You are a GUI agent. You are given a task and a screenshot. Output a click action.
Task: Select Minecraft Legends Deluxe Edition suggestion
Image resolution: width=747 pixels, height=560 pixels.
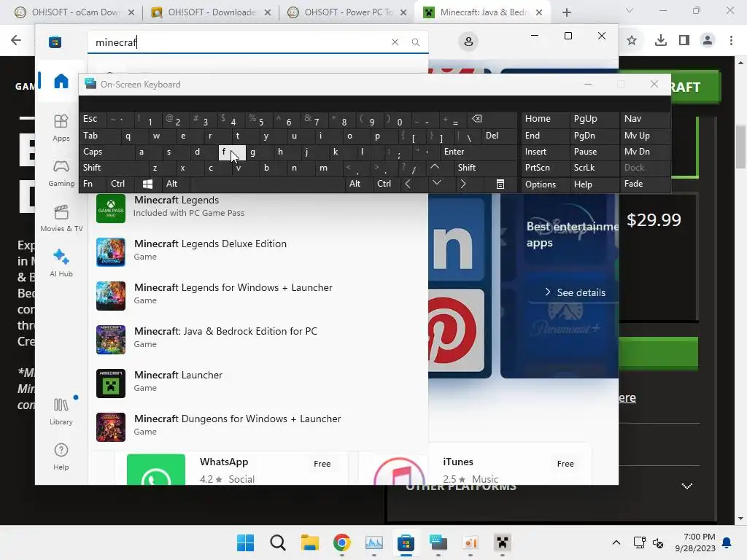point(258,250)
